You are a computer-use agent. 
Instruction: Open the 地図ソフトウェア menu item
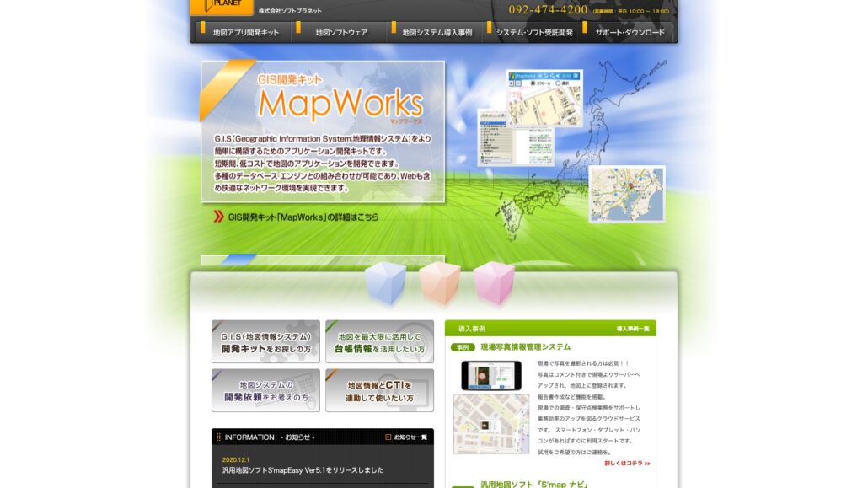(341, 33)
